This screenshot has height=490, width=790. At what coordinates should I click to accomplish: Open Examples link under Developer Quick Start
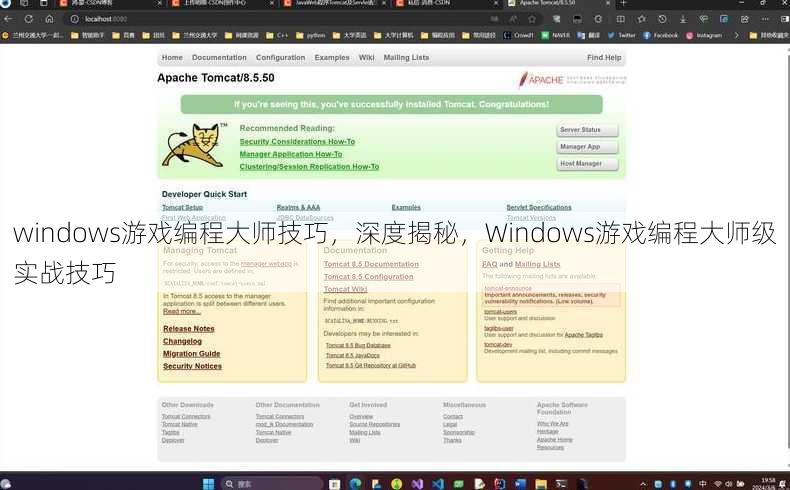[x=406, y=207]
